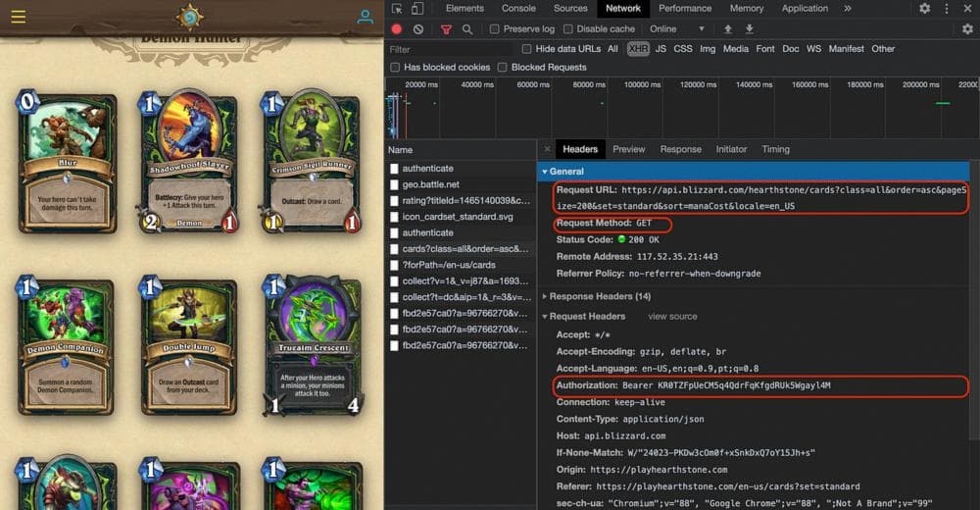Clear the network log
This screenshot has height=510, width=980.
(x=418, y=28)
